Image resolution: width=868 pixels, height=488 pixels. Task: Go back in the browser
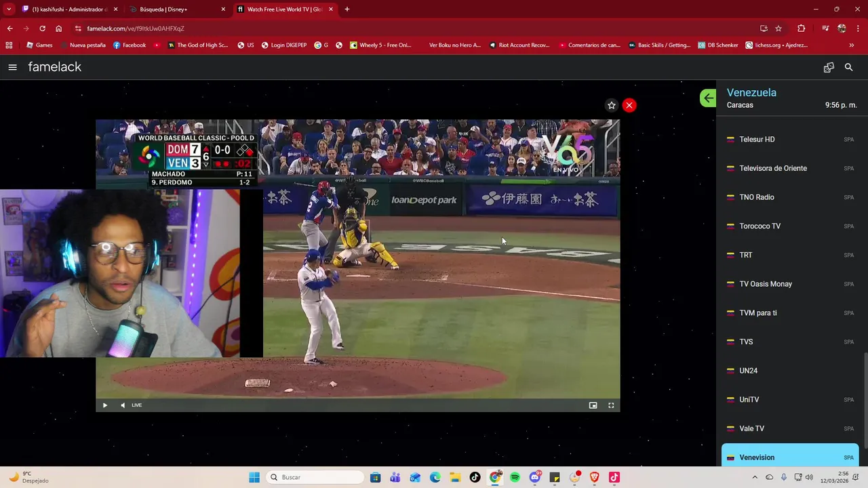(9, 28)
